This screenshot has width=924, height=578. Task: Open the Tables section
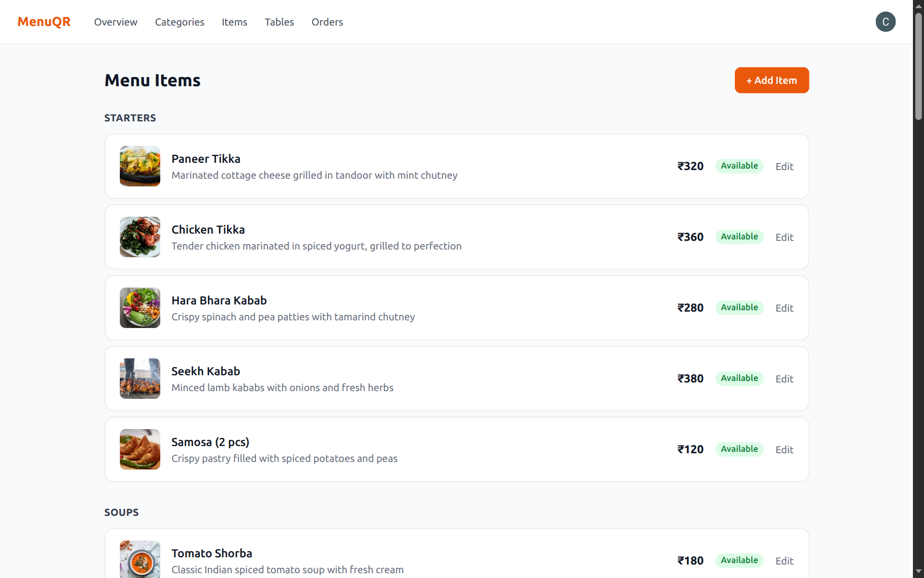279,22
